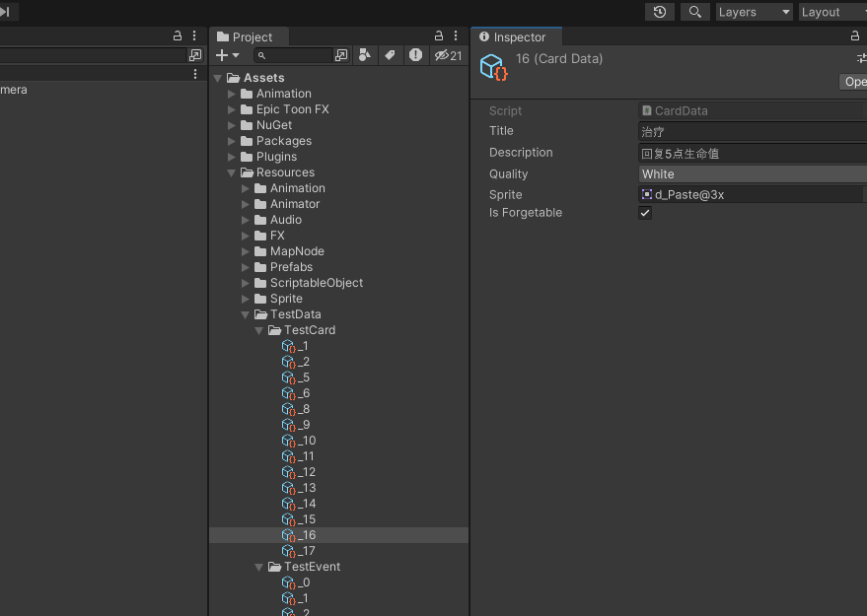Open the Undo History button
The image size is (867, 616).
coord(660,12)
